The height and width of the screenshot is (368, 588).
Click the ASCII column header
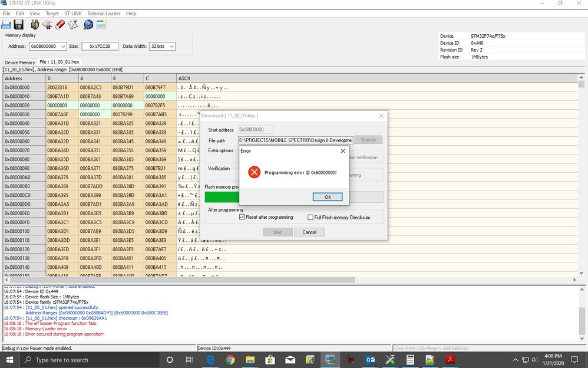(378, 78)
